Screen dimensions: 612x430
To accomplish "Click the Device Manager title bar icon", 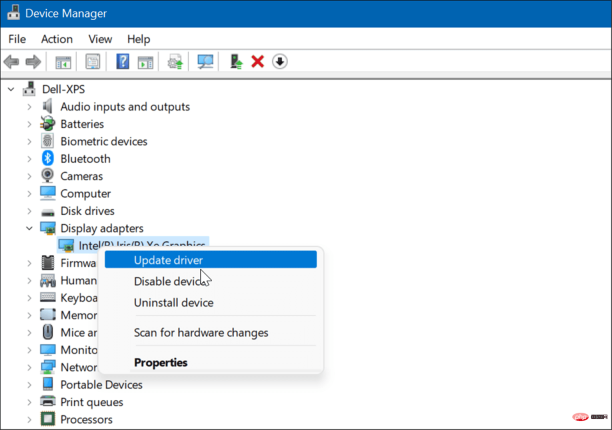I will 13,13.
